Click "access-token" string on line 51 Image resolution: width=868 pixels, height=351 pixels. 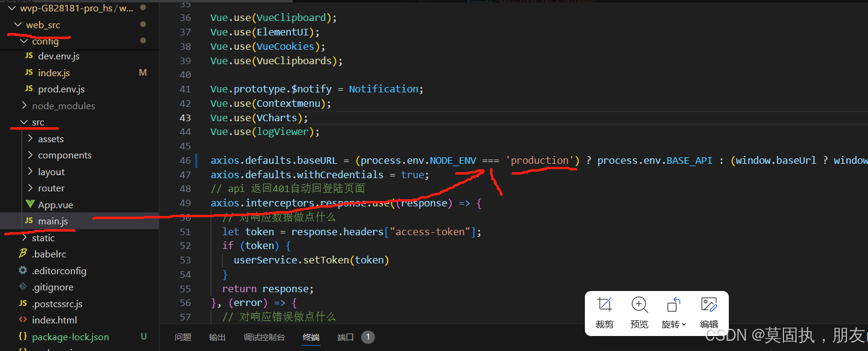point(430,232)
